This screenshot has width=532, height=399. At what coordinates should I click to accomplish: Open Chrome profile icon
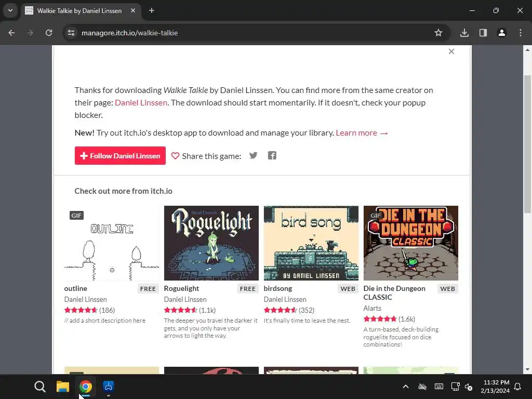click(x=502, y=33)
